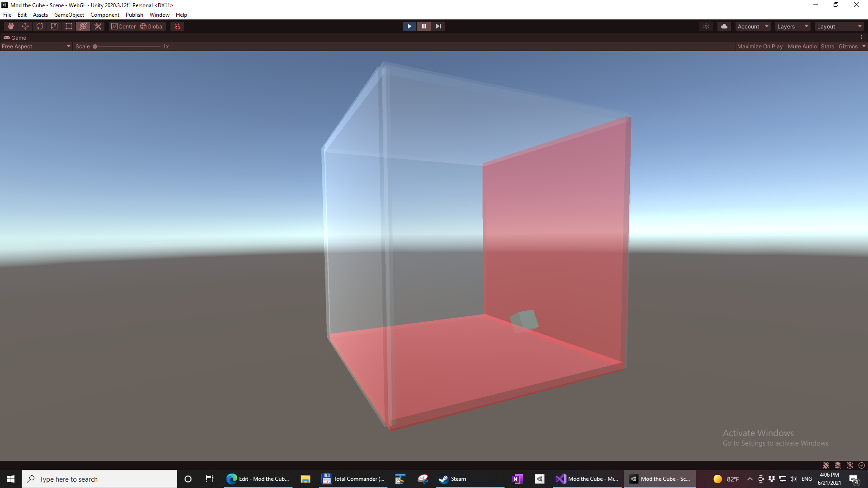The width and height of the screenshot is (868, 488).
Task: Toggle Global and Local orientation
Action: pyautogui.click(x=152, y=26)
